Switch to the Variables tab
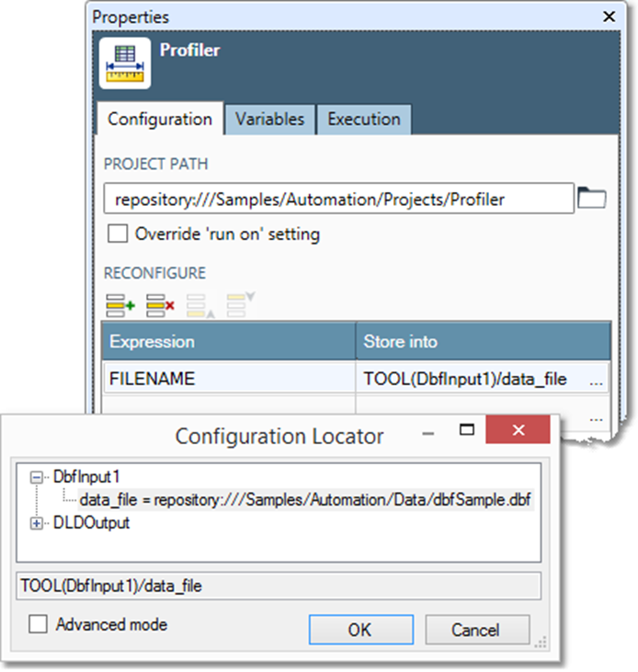Screen dimensions: 638x672 tap(269, 120)
